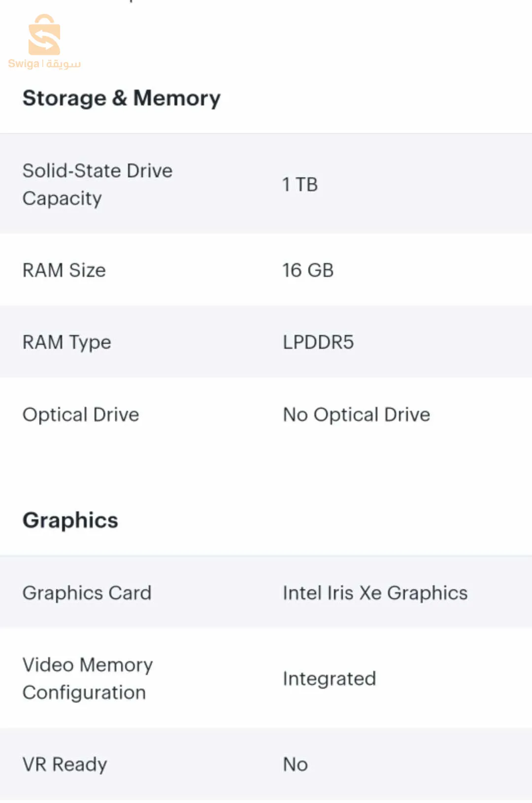This screenshot has width=532, height=803.
Task: Click the Graphics Card label
Action: pos(87,593)
